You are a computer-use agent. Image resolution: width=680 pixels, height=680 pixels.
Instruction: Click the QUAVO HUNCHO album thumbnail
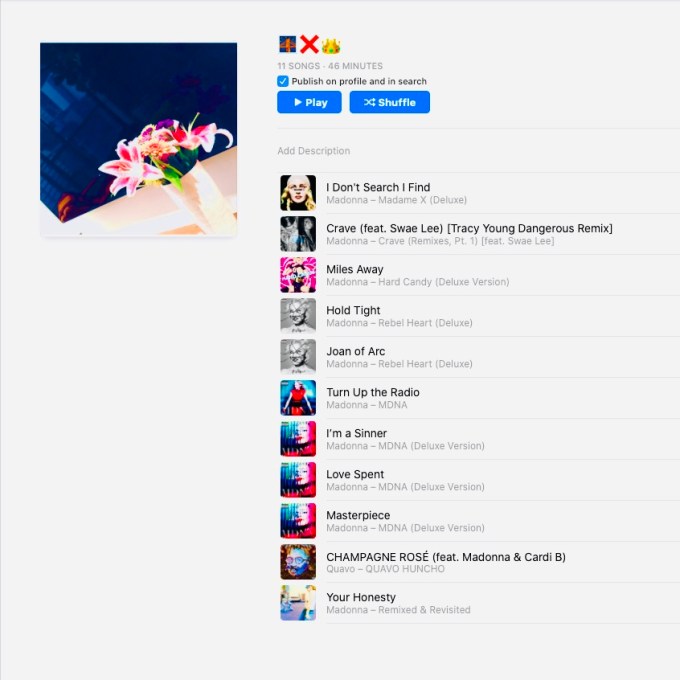click(298, 562)
